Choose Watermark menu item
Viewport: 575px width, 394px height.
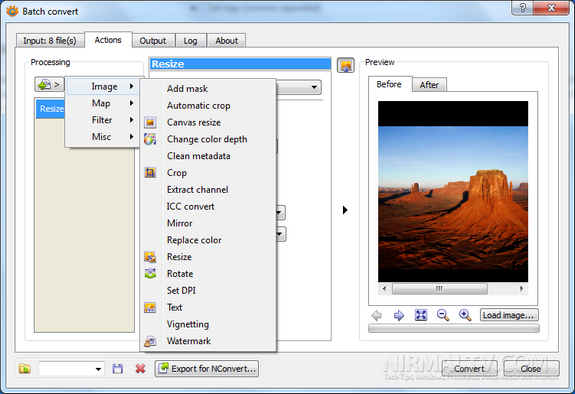pyautogui.click(x=208, y=341)
